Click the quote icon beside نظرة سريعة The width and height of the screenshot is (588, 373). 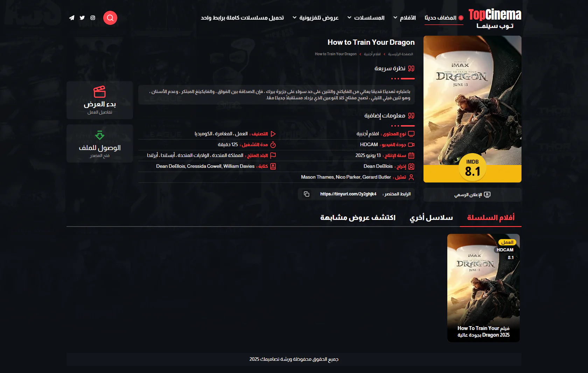tap(411, 69)
